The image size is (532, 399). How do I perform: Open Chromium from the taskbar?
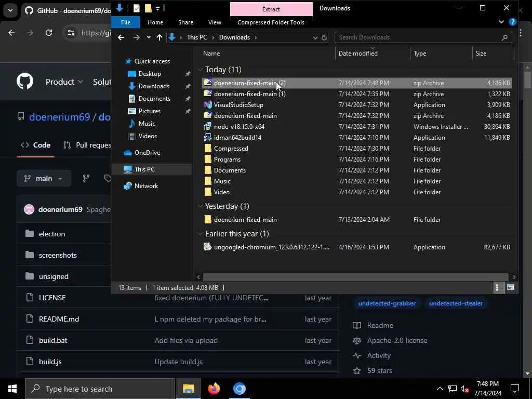click(x=239, y=389)
